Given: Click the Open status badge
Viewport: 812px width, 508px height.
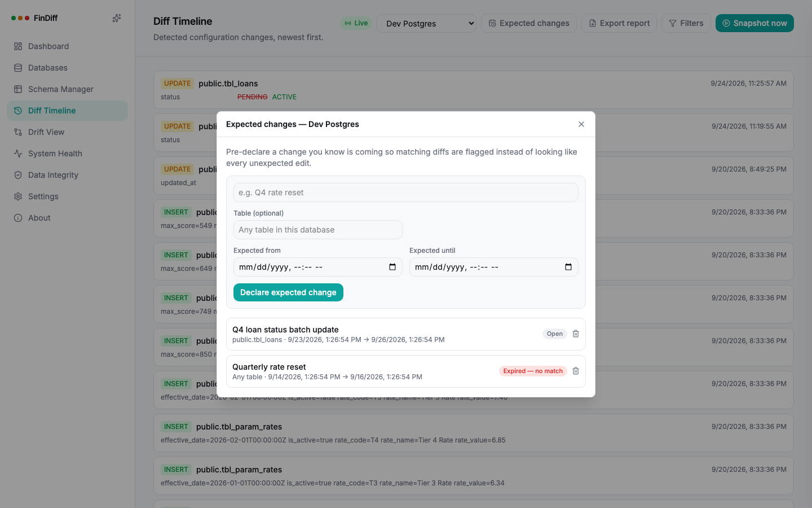Looking at the screenshot, I should coord(555,334).
